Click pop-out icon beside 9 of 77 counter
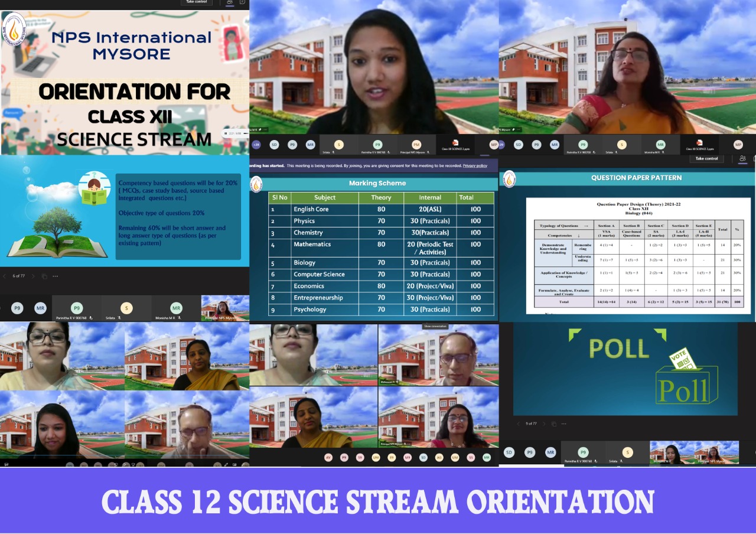 tap(554, 424)
